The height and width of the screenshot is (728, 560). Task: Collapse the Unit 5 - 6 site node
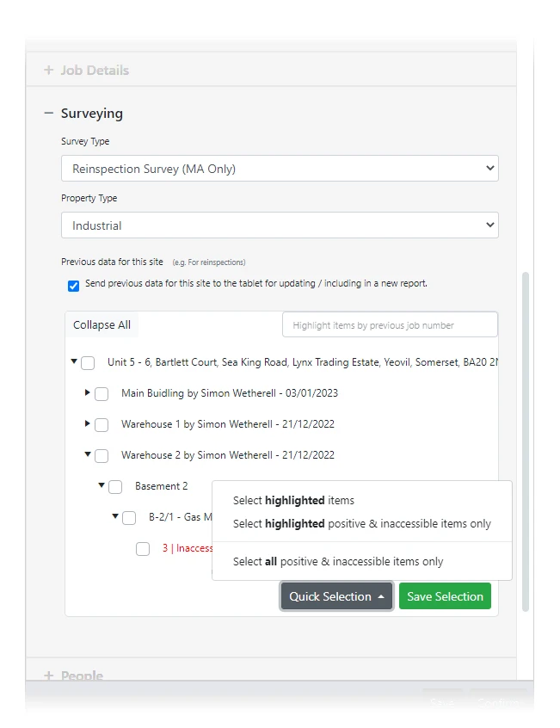(73, 362)
